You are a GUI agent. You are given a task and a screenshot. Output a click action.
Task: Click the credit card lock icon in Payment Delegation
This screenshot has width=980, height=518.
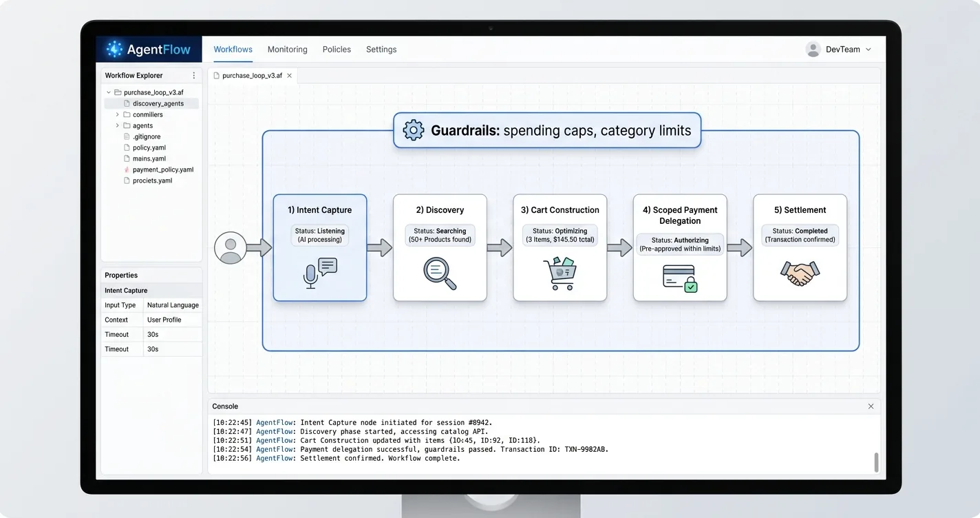point(680,278)
